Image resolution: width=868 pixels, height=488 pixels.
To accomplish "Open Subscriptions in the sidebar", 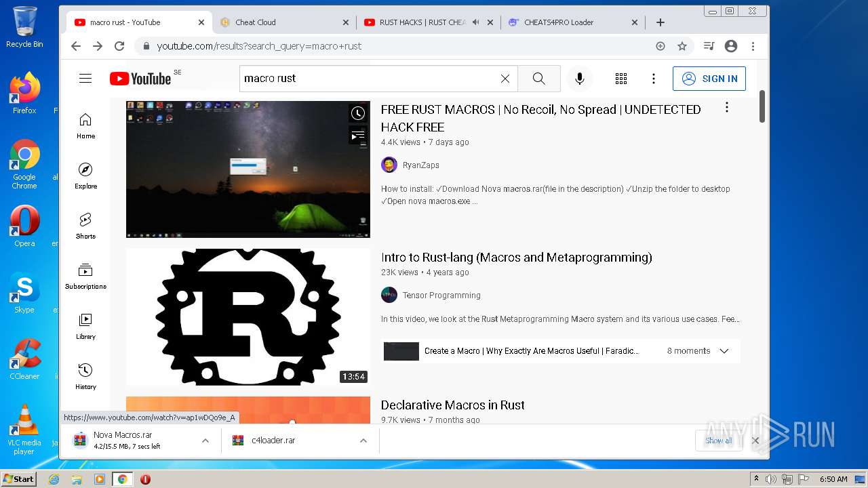I will click(x=85, y=277).
